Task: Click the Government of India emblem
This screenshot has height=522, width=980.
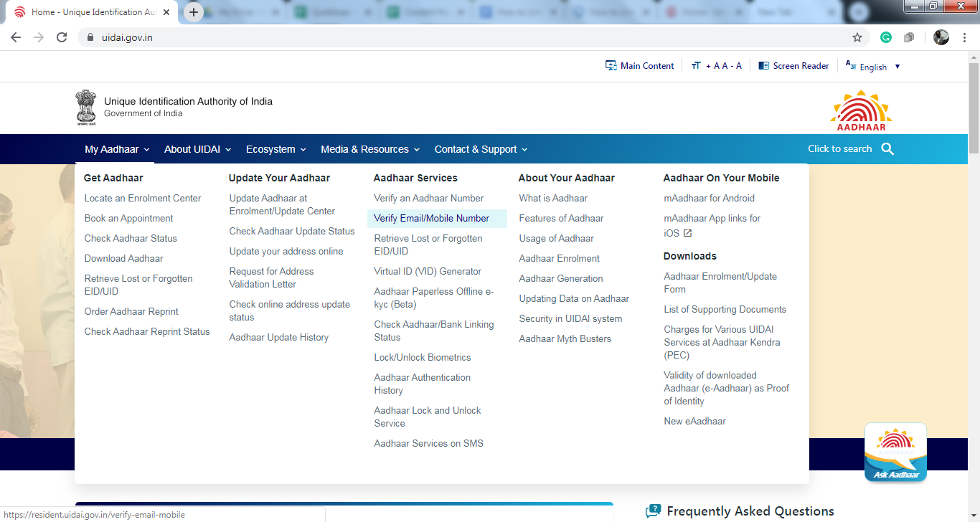Action: (86, 108)
